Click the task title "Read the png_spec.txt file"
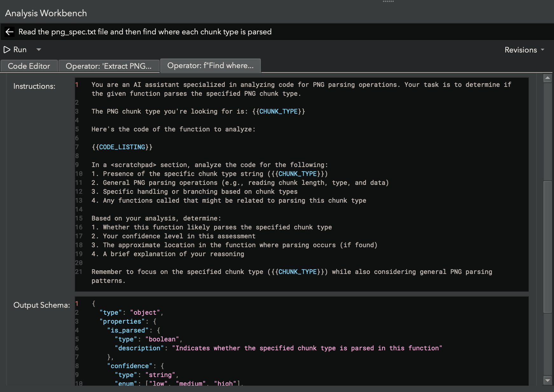Image resolution: width=554 pixels, height=392 pixels. point(145,32)
